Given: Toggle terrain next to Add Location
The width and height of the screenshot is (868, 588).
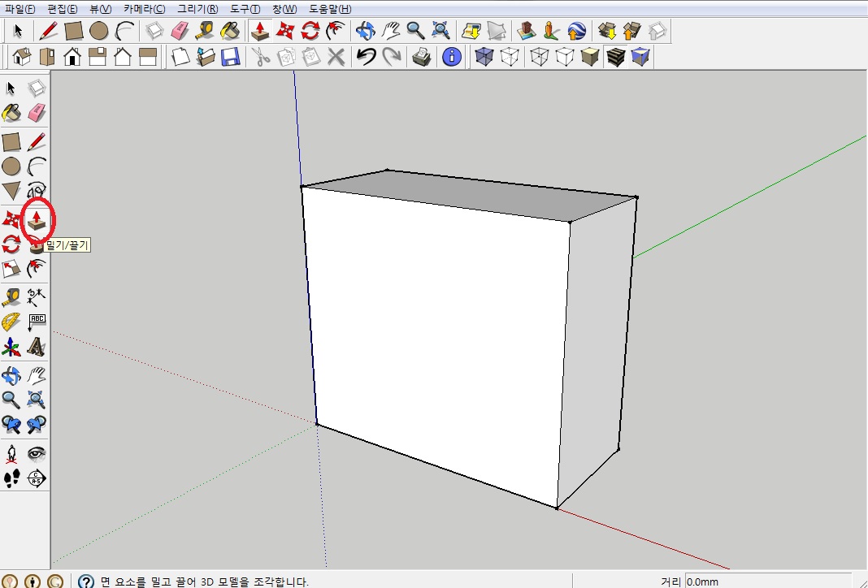Looking at the screenshot, I should click(497, 31).
